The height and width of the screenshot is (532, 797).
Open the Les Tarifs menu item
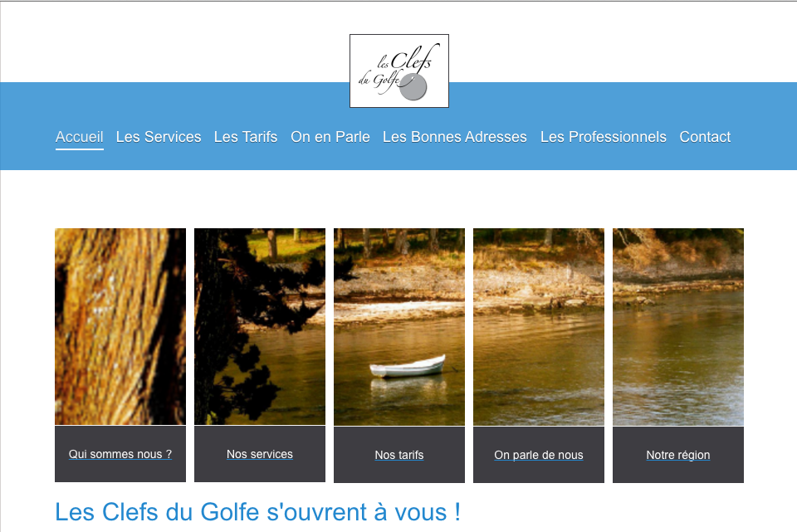[246, 137]
